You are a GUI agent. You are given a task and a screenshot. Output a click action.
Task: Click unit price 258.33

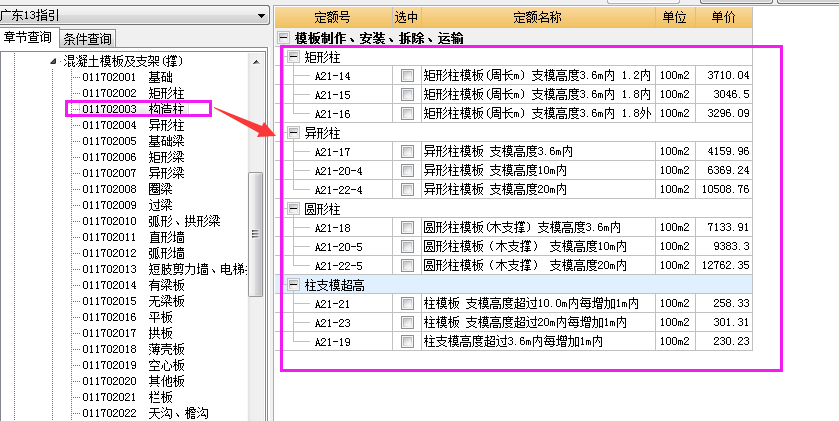pos(731,304)
